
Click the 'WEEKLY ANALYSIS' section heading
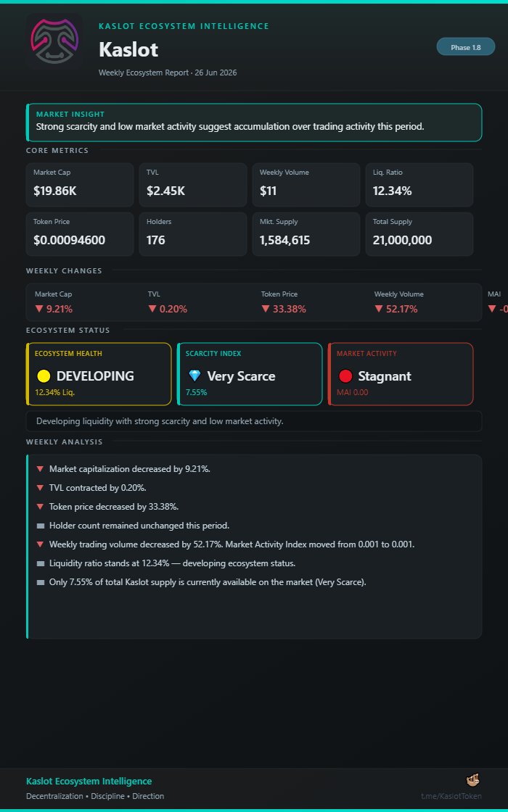tap(65, 442)
